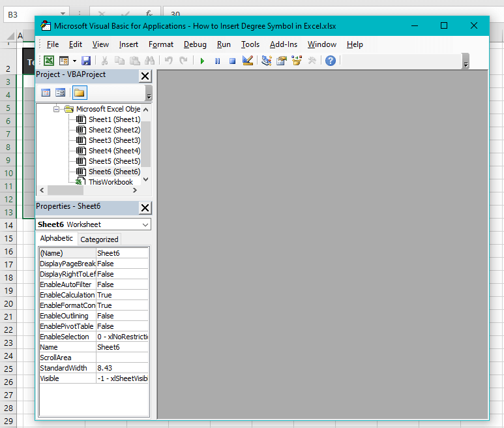Click the Undo arrow icon
Image resolution: width=504 pixels, height=428 pixels.
[168, 61]
